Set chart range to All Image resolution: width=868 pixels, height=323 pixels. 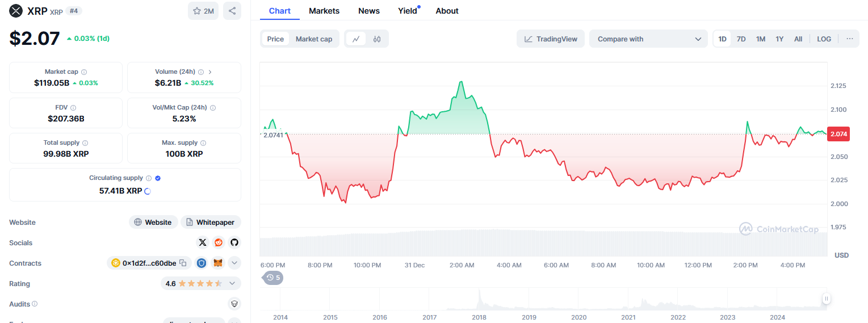point(798,39)
